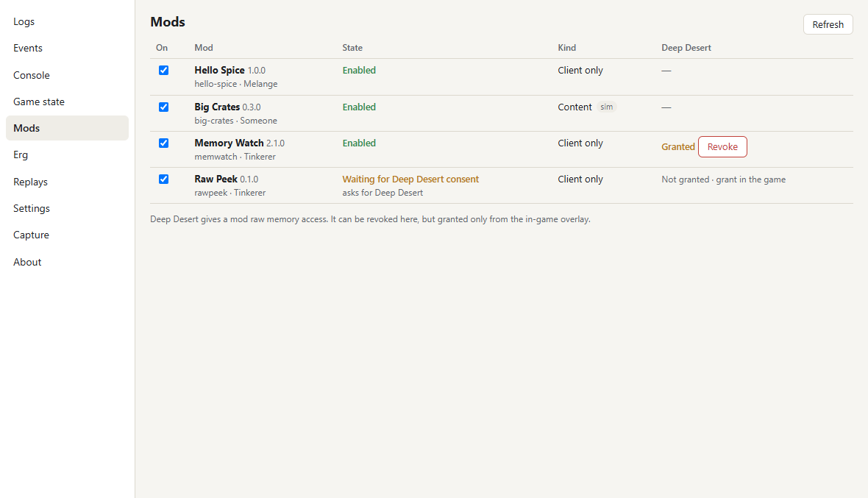The height and width of the screenshot is (498, 868).
Task: Open the About page
Action: [67, 263]
